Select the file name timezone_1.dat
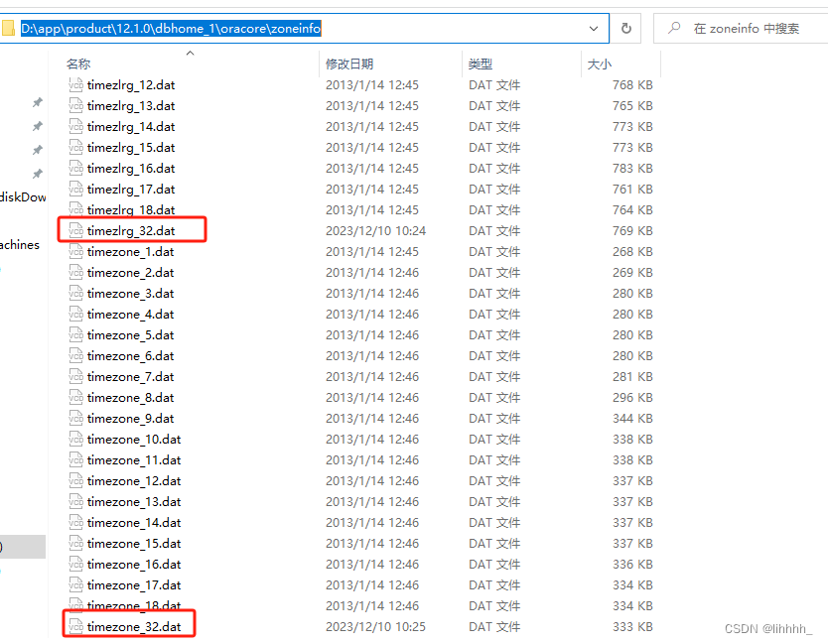 coord(130,252)
